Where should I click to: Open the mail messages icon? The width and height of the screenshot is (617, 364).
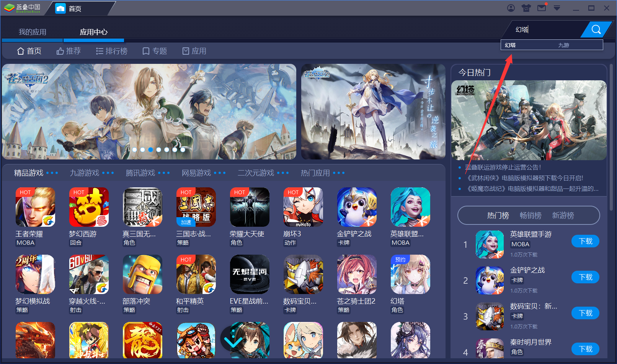542,8
